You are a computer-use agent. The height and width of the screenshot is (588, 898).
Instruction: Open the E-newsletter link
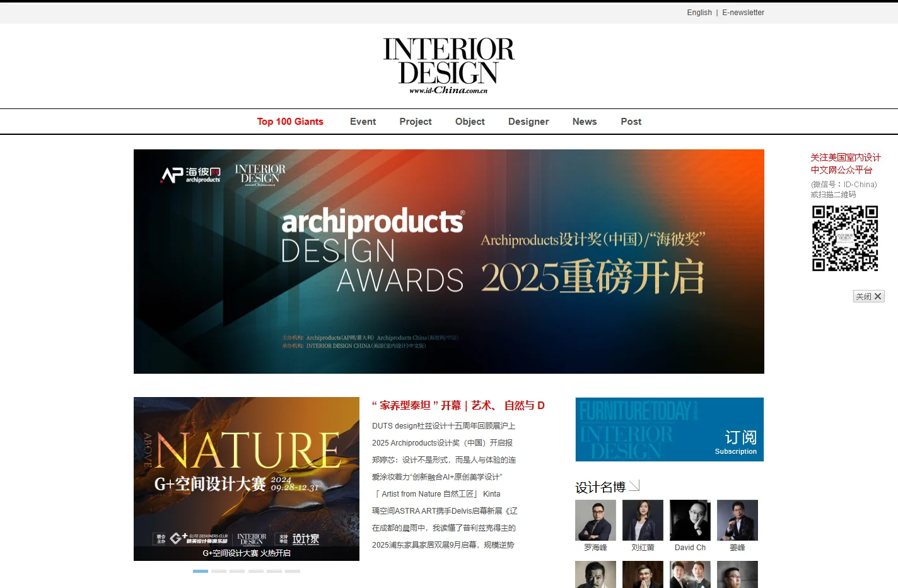tap(743, 13)
